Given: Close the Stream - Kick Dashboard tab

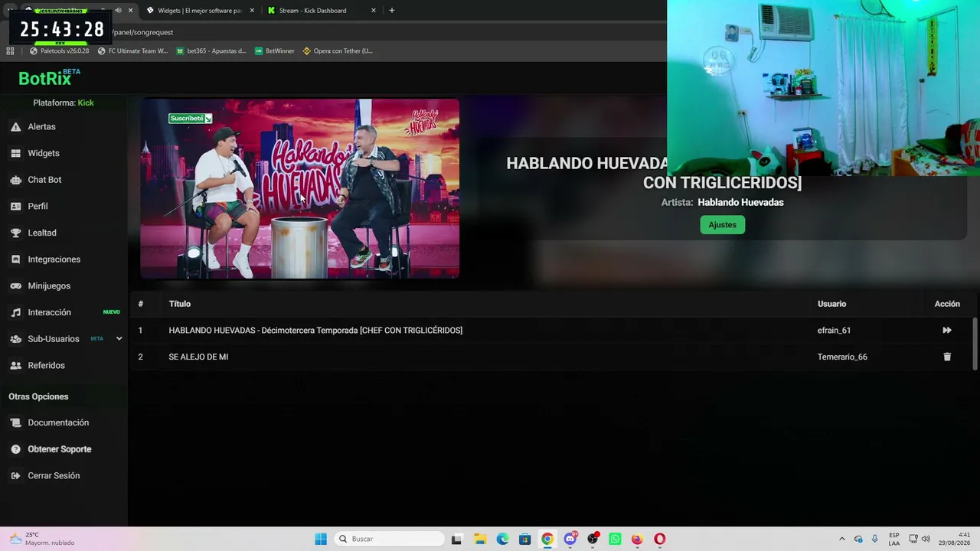Looking at the screenshot, I should click(x=374, y=11).
